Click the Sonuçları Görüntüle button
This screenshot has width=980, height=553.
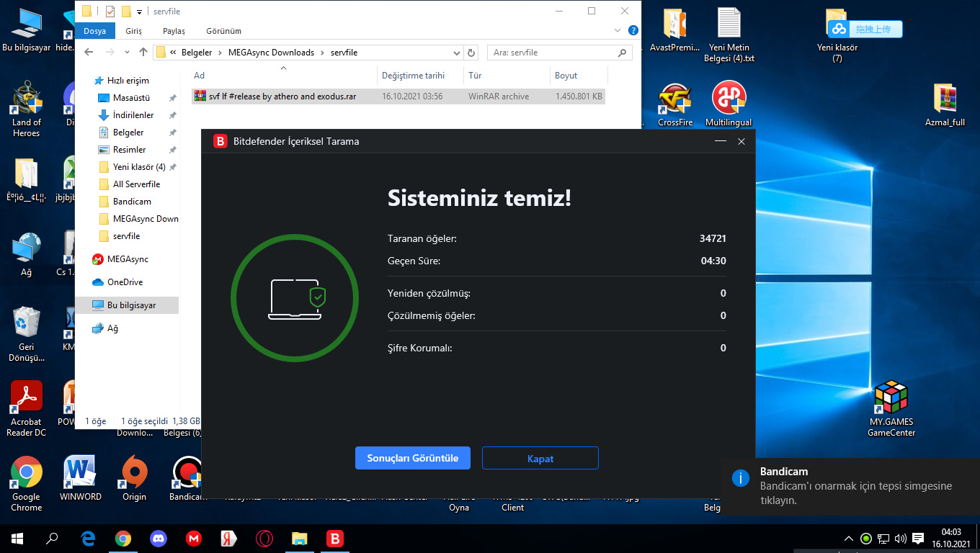412,458
